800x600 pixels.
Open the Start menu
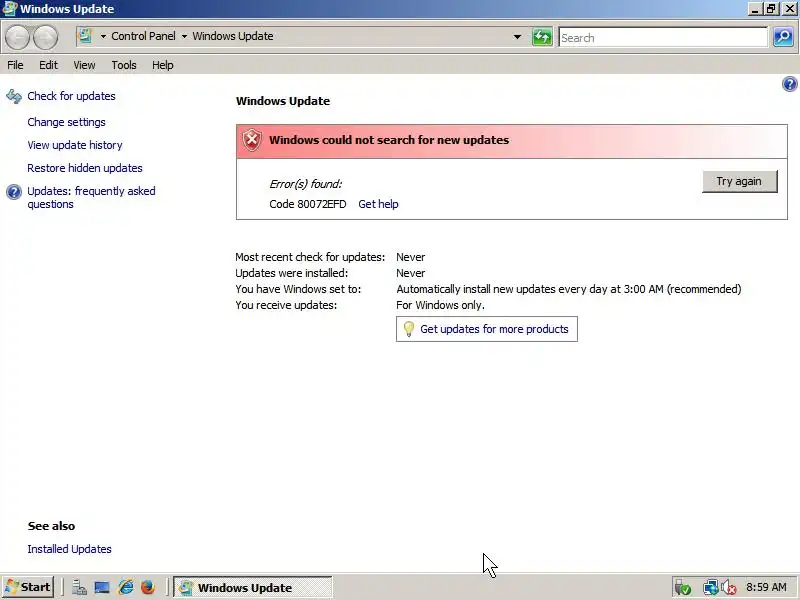(28, 587)
